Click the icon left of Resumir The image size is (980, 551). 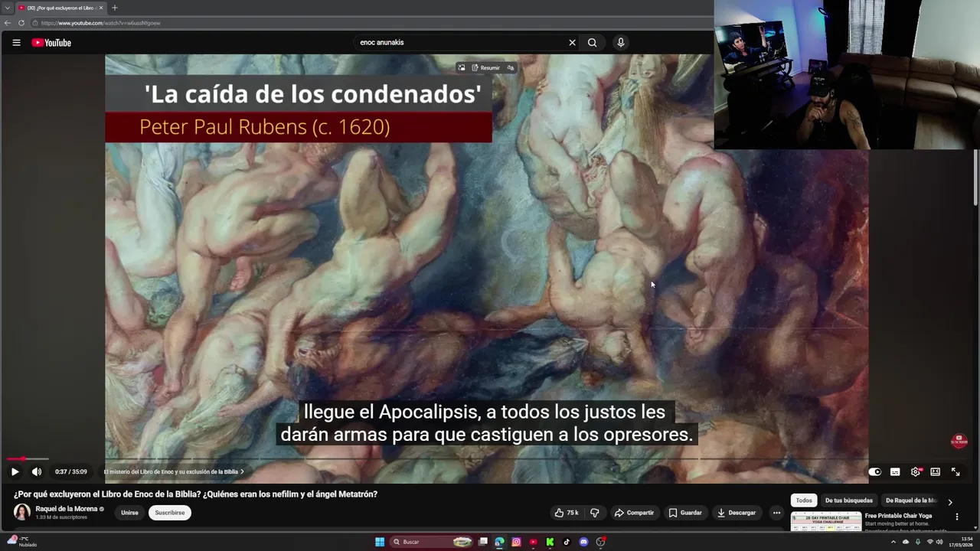coord(461,67)
